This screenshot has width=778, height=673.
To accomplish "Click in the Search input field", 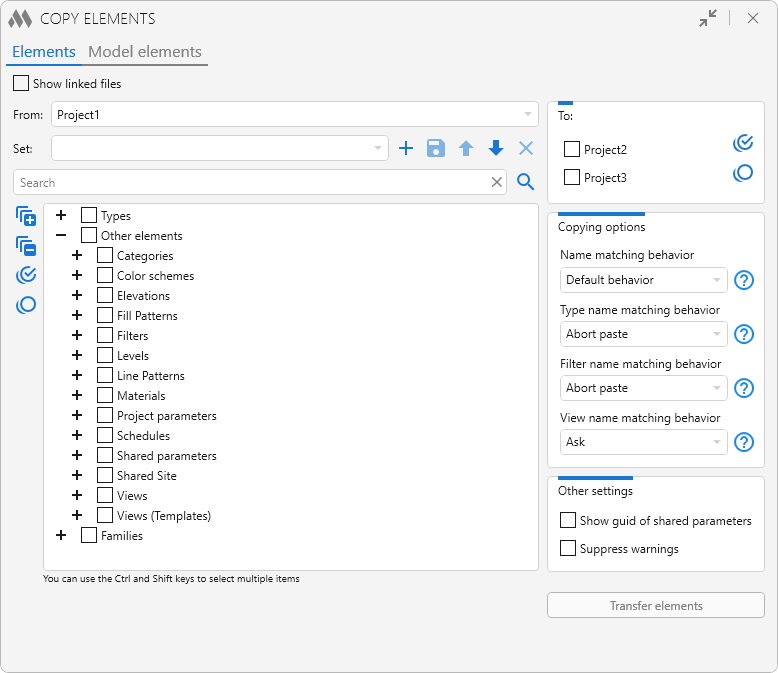I will 250,183.
